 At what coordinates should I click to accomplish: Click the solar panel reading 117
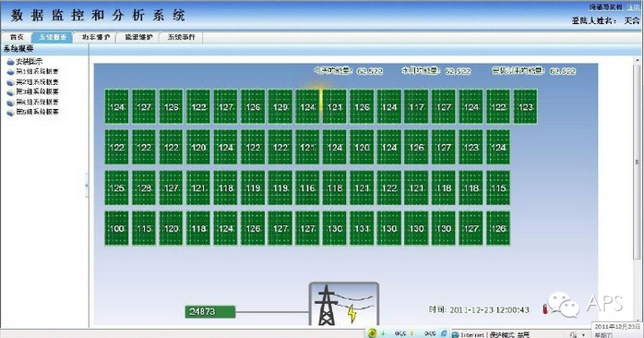pyautogui.click(x=416, y=106)
